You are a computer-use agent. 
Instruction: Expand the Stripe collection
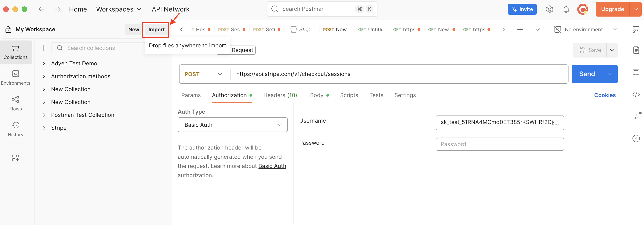tap(44, 128)
